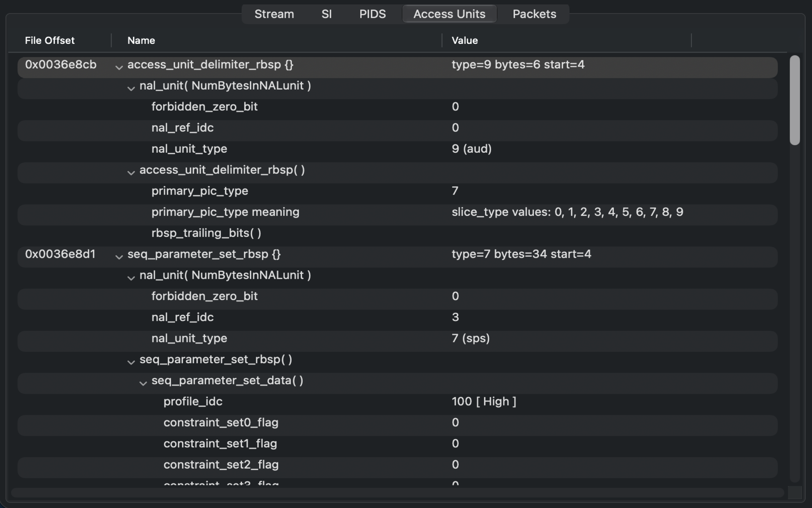Viewport: 812px width, 508px height.
Task: Click the horizontal scrollbar at the bottom
Action: 398,492
